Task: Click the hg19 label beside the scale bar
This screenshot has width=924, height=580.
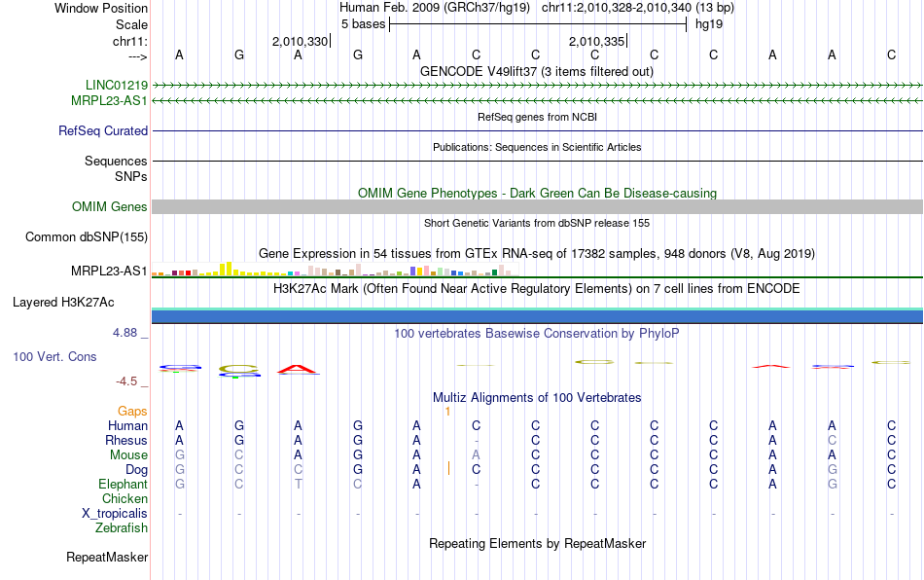Action: pos(709,24)
